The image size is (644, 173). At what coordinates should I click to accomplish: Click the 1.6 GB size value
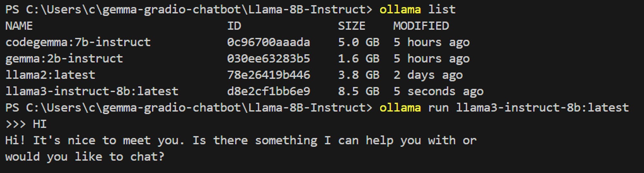tap(359, 59)
